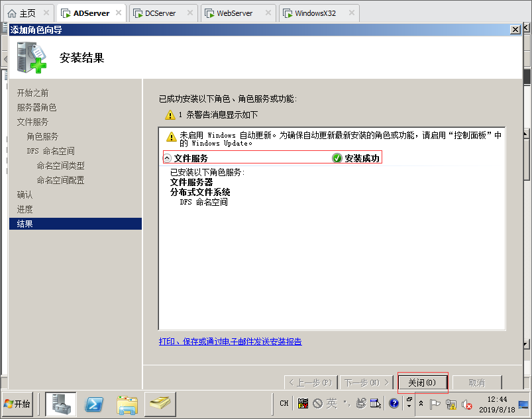Click the 取消 button

pos(477,383)
